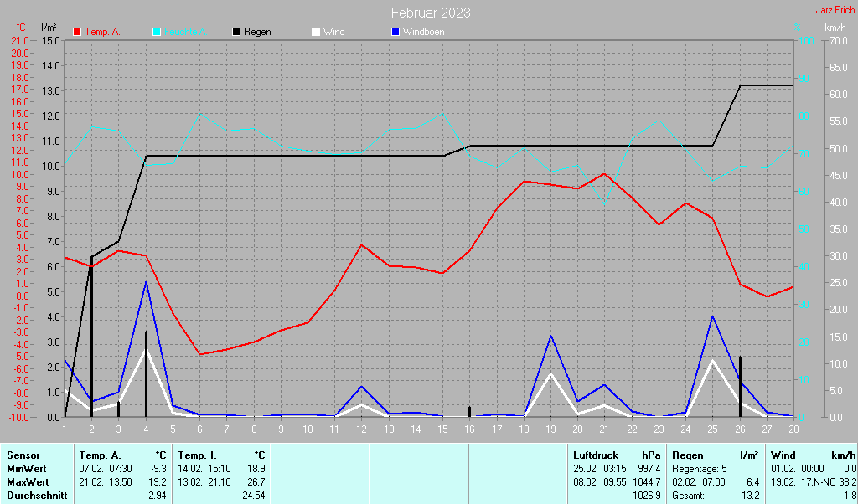
Task: Click the Februar 2023 chart title
Action: coord(431,13)
